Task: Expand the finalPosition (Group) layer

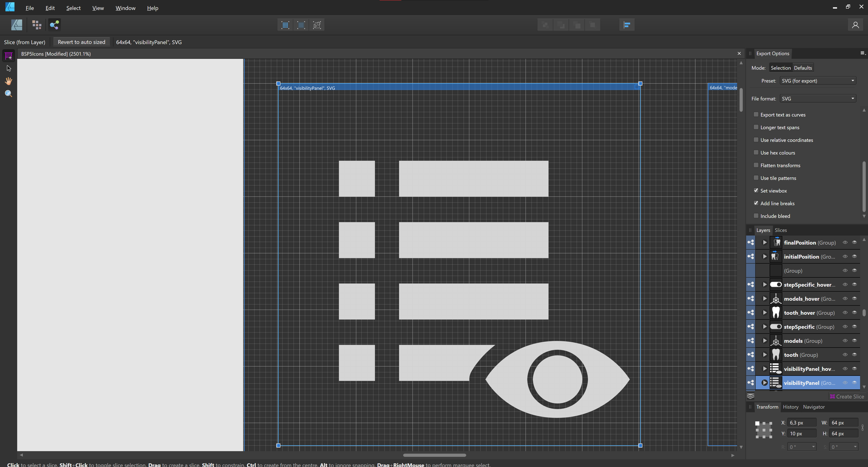Action: click(x=764, y=242)
